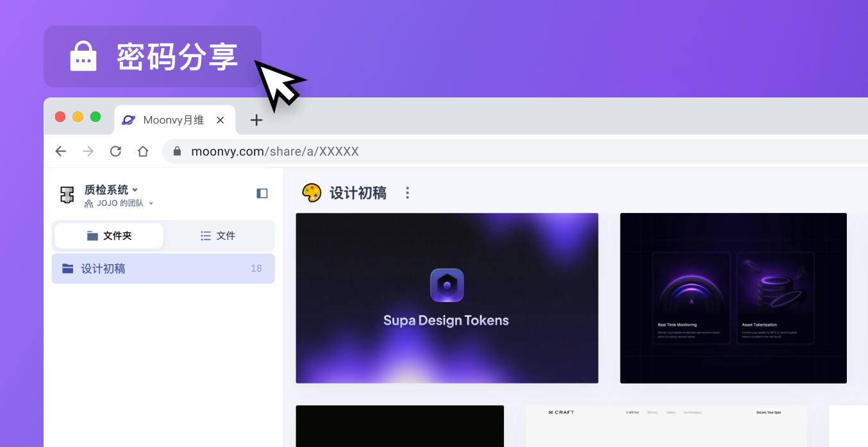Screen dimensions: 868x447
Task: Click the macOS green maximize button
Action: 96,117
